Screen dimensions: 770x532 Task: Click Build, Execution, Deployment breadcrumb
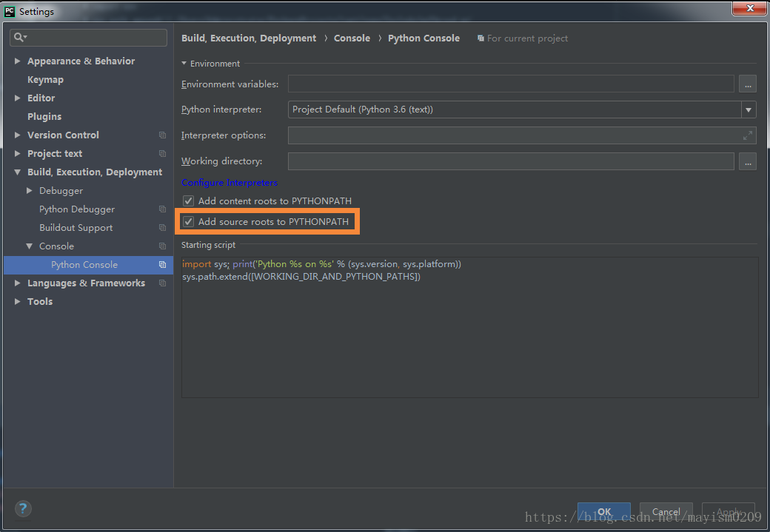[249, 38]
